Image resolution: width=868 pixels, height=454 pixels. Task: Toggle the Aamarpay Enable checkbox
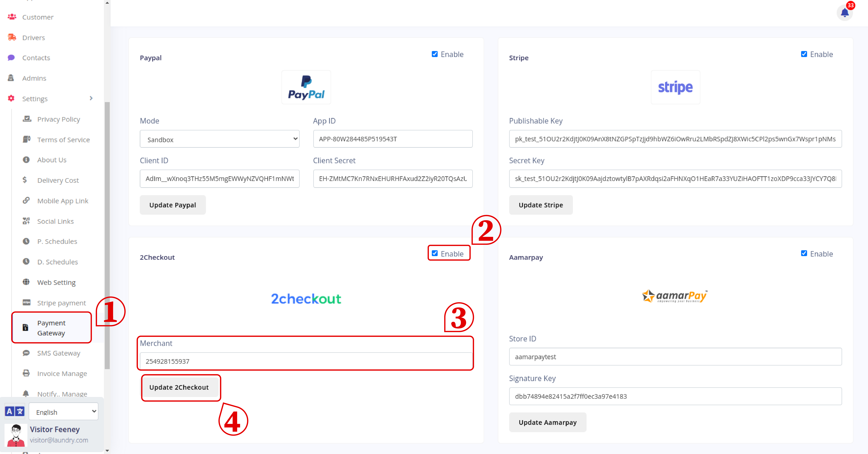[804, 253]
